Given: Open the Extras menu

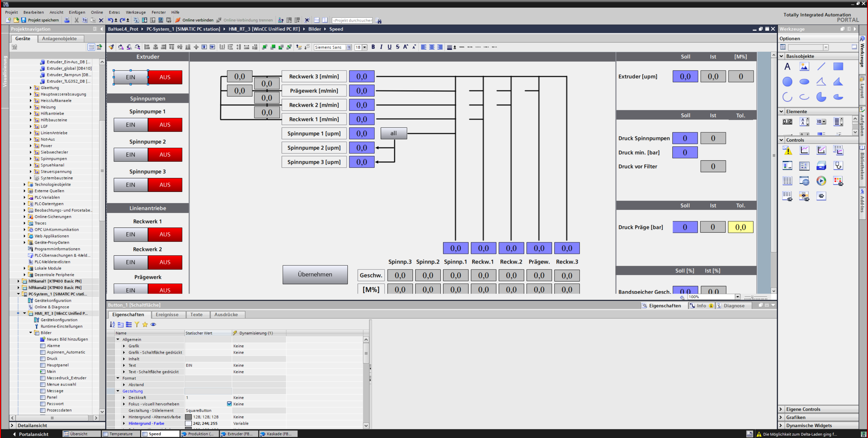Looking at the screenshot, I should (114, 12).
